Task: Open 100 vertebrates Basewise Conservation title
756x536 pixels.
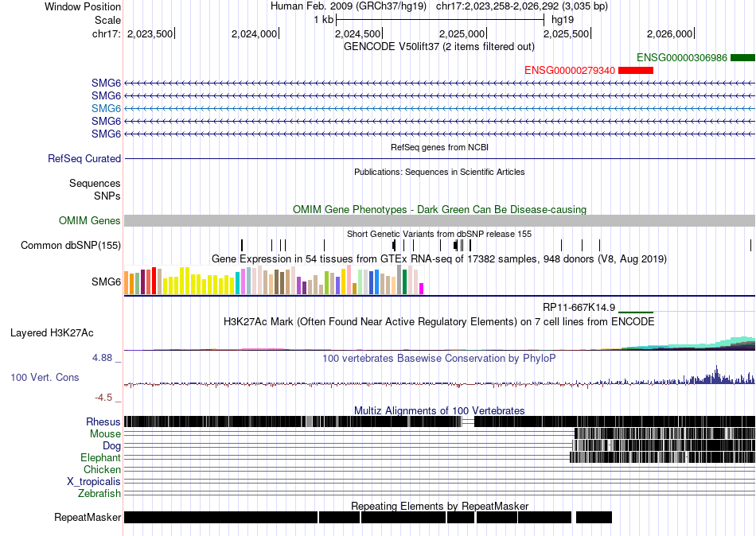Action: click(439, 358)
